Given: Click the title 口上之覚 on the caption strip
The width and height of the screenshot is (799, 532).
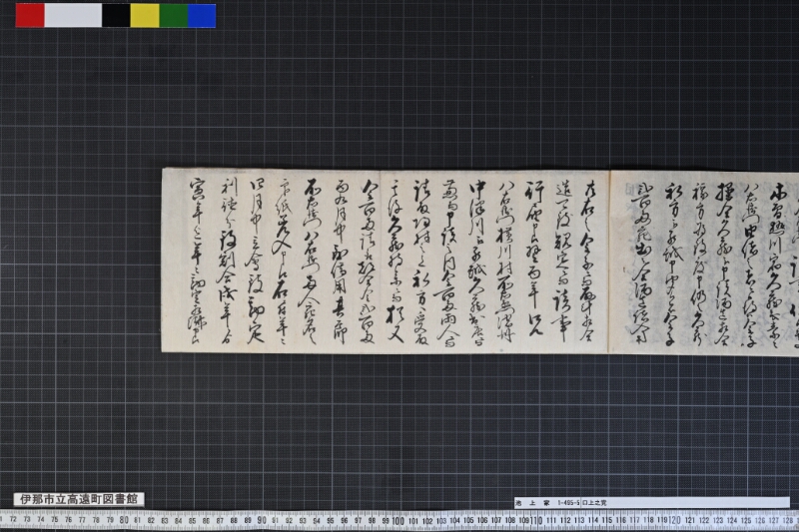Looking at the screenshot, I should point(594,502).
